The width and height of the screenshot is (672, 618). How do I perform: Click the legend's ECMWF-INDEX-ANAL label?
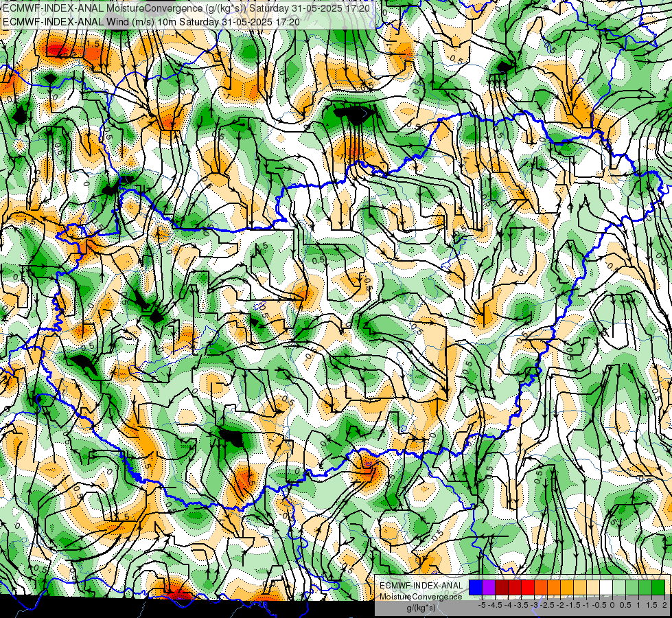coord(421,586)
